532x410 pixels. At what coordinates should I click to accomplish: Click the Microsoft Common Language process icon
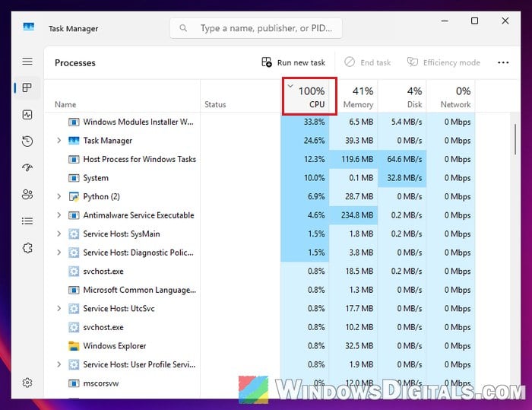coord(74,290)
